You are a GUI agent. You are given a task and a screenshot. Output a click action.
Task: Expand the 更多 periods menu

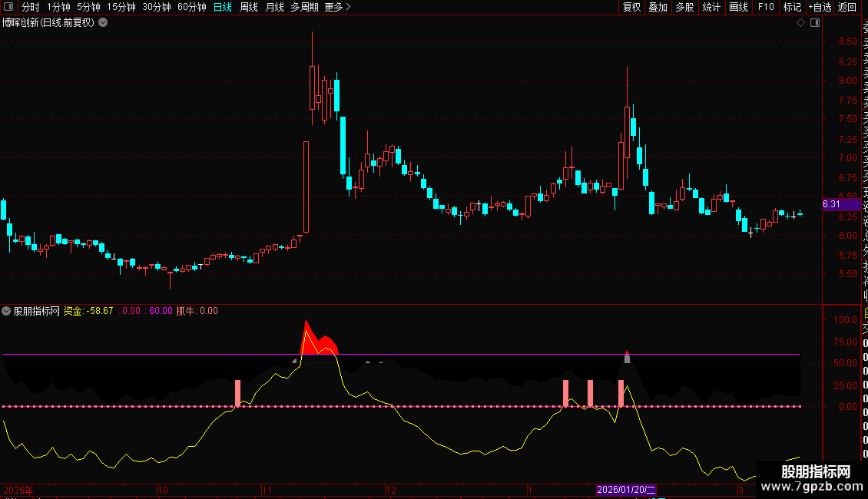pos(337,7)
